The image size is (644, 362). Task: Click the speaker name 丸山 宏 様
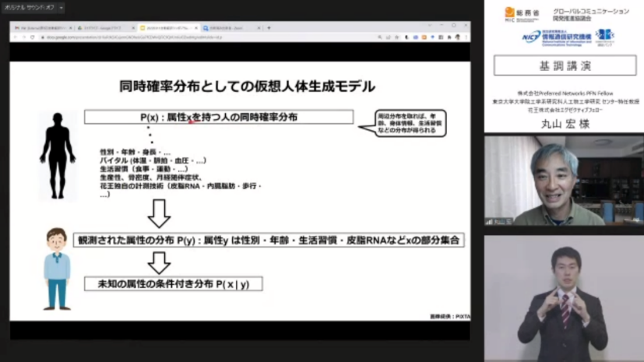tap(565, 124)
